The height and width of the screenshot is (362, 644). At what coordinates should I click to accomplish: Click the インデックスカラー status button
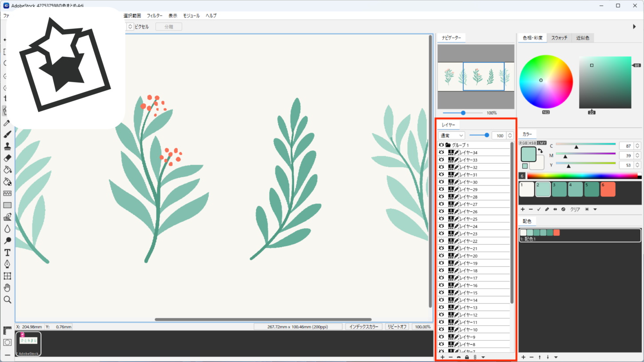point(364,327)
